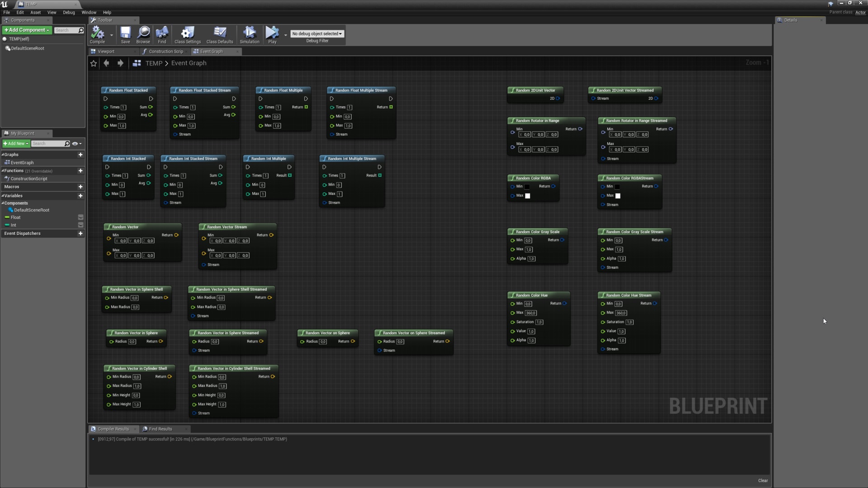Open the Compile options dropdown arrow
Screen dimensions: 868x488
111,35
